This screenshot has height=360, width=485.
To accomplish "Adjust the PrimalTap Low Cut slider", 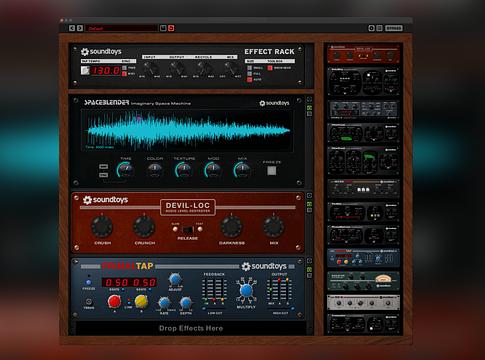I will (x=214, y=309).
